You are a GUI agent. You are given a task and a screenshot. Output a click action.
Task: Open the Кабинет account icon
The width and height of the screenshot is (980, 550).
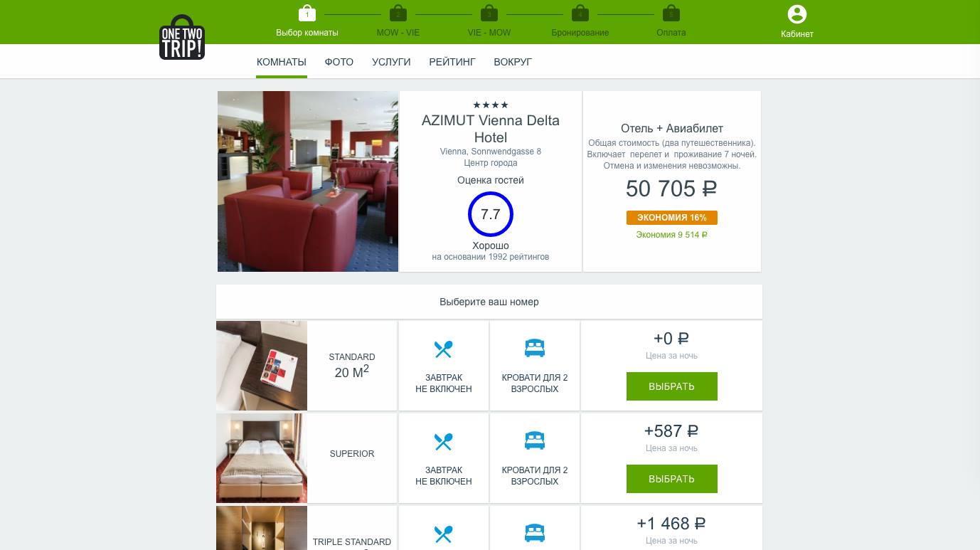[x=797, y=14]
